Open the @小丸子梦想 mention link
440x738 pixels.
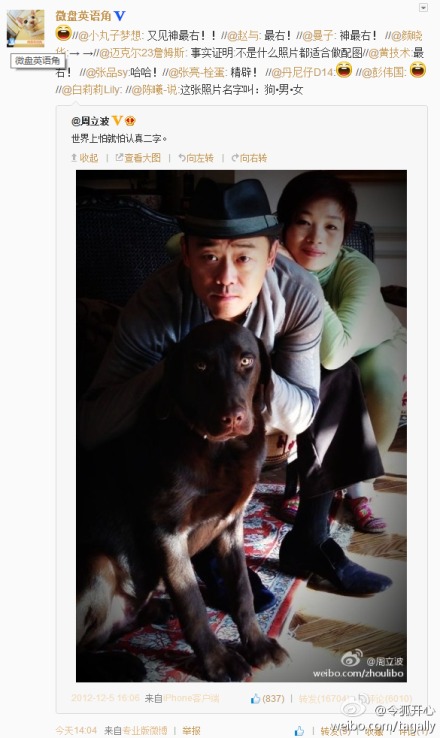click(x=110, y=36)
